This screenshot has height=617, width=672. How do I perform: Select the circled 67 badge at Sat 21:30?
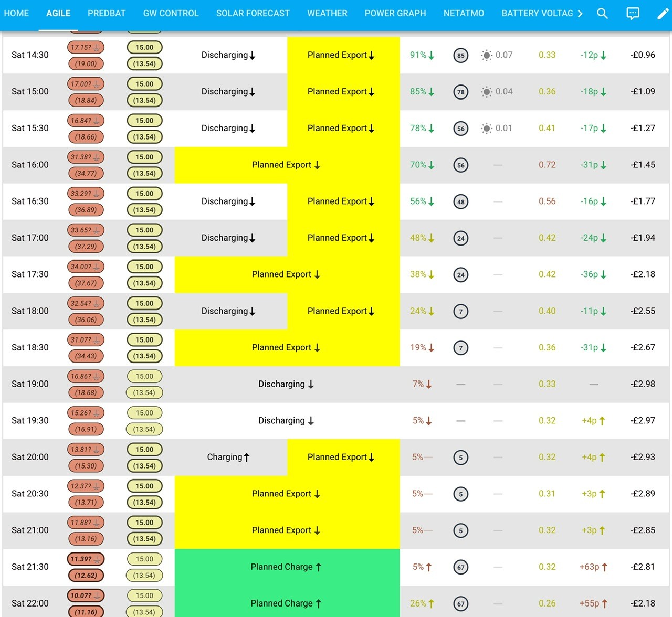pos(460,567)
